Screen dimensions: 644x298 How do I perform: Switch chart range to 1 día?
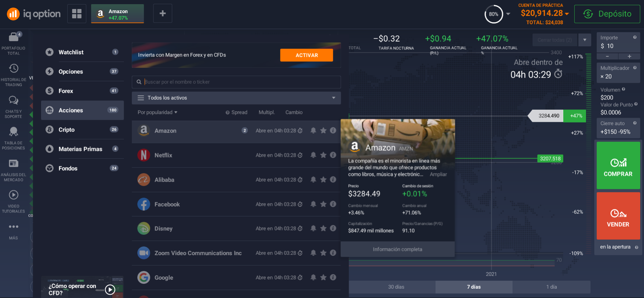click(x=551, y=287)
